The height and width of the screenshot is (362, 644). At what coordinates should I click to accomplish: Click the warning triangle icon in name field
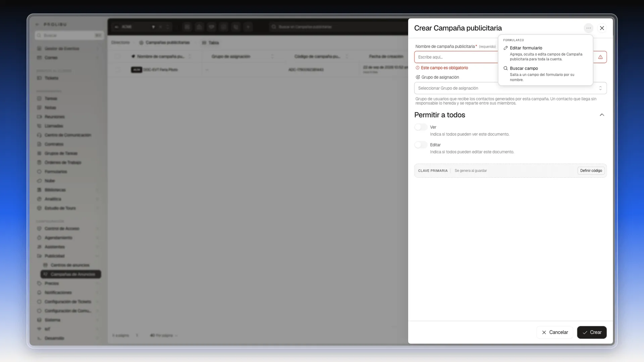click(x=600, y=57)
